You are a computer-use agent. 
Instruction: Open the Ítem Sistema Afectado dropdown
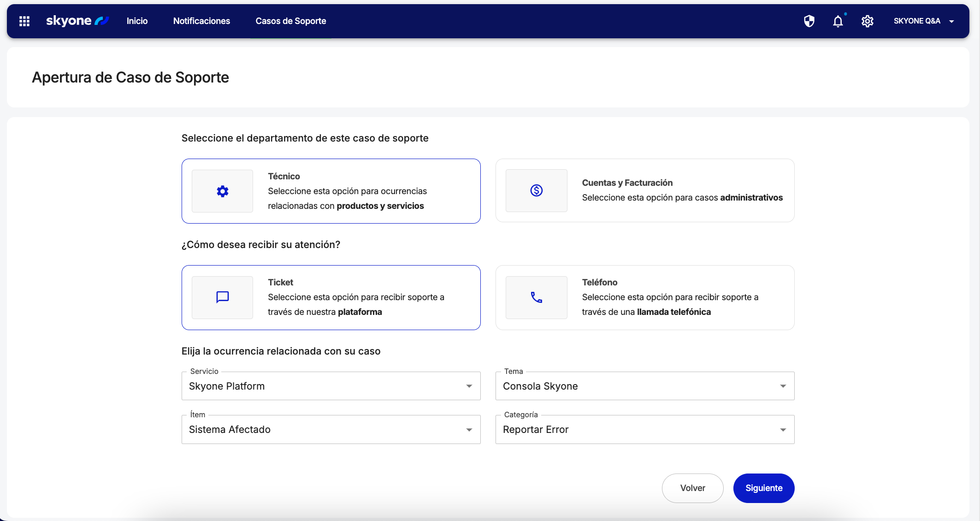[331, 430]
